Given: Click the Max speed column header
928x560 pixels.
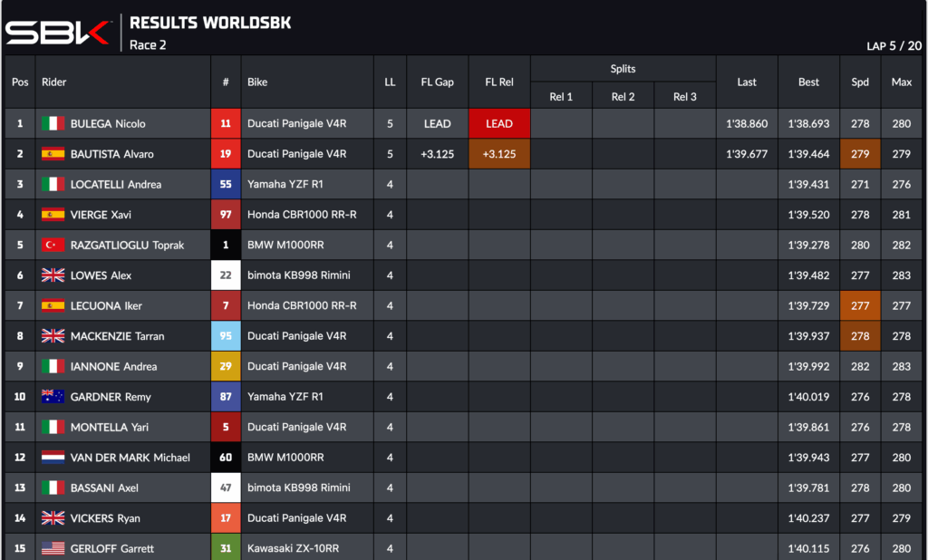Looking at the screenshot, I should 901,82.
